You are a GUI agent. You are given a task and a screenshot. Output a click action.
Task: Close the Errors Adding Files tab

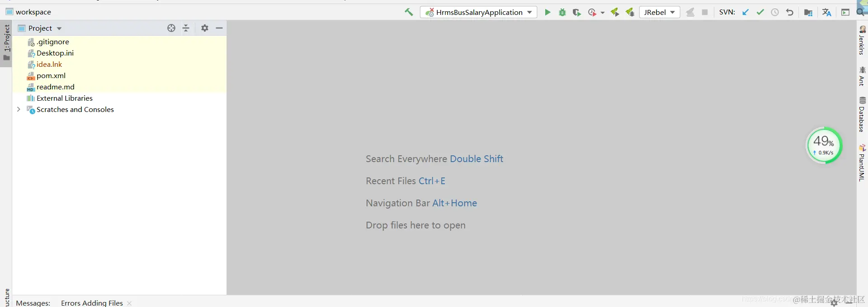(130, 303)
